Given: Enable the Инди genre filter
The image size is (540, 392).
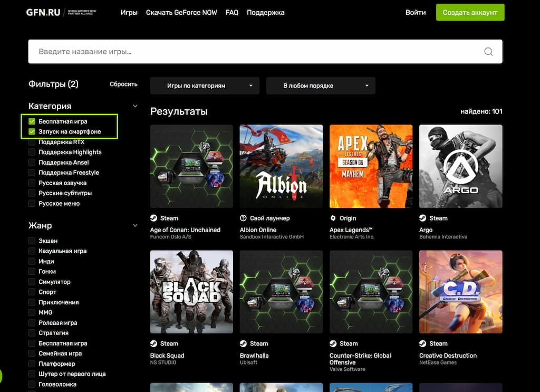Looking at the screenshot, I should (32, 261).
